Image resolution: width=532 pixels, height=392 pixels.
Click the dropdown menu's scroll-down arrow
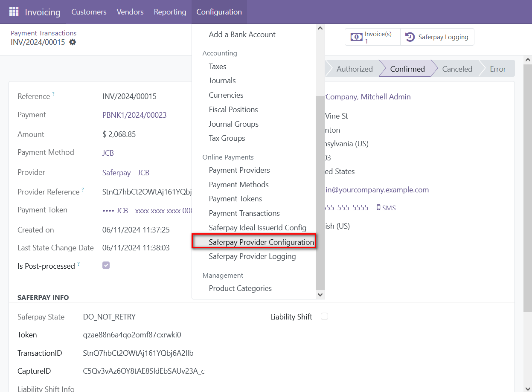pos(320,294)
